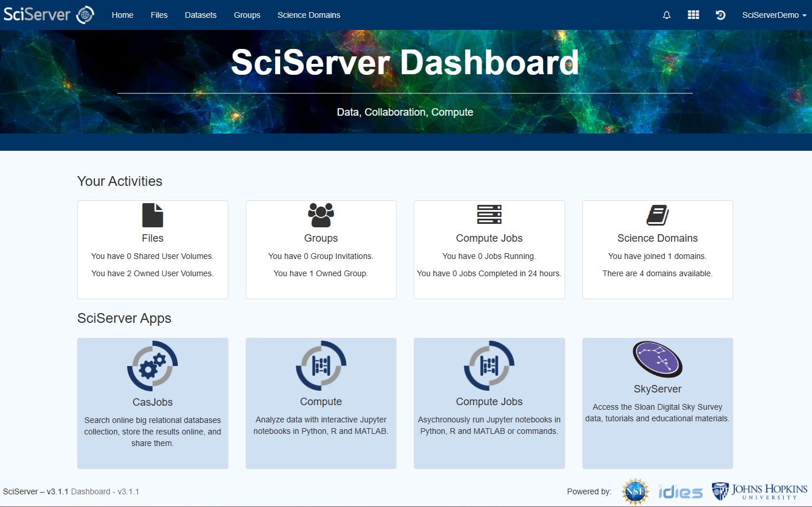The width and height of the screenshot is (812, 507).
Task: Open CasJobs via its gears icon
Action: click(x=153, y=366)
